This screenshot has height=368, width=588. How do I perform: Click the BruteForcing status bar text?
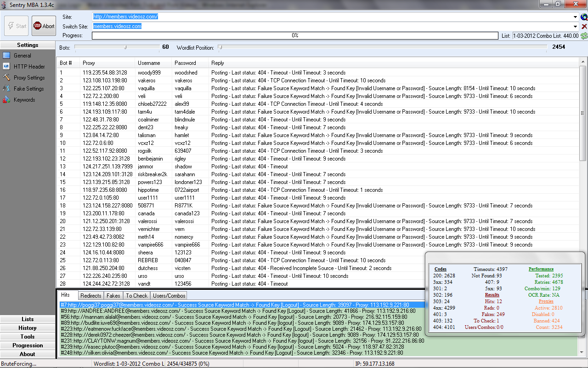tap(19, 364)
